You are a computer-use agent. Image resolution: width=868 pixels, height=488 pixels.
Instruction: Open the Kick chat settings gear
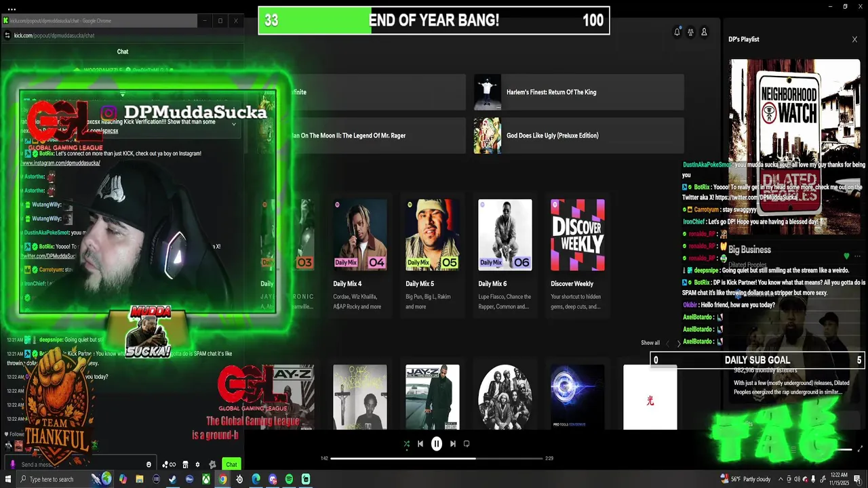point(197,464)
